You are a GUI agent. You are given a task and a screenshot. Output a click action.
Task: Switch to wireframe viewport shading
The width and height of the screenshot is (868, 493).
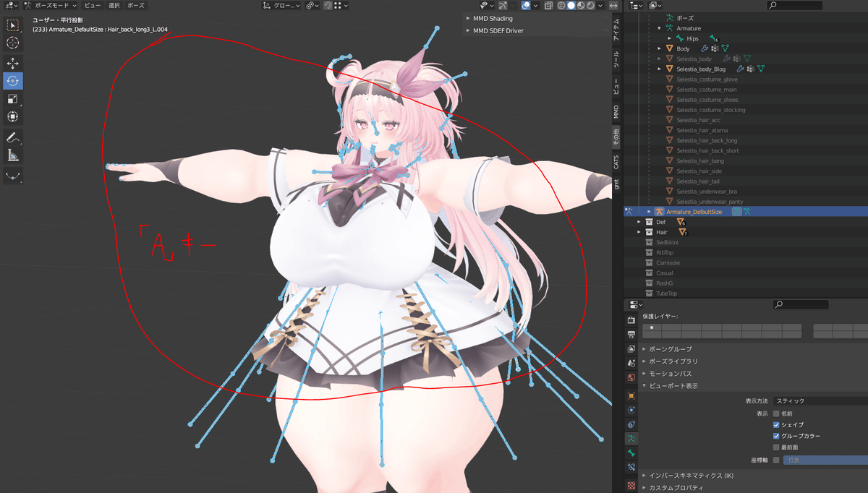pos(560,5)
